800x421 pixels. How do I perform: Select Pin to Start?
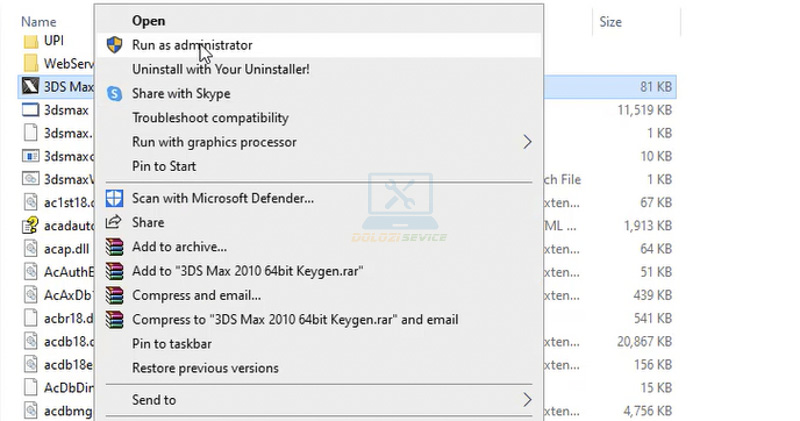pos(318,166)
